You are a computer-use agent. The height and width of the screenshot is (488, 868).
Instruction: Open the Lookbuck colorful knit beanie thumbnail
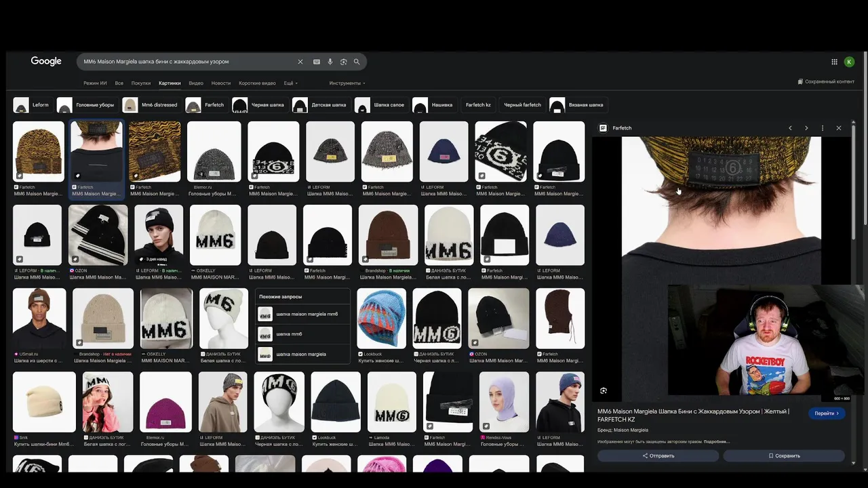pyautogui.click(x=382, y=319)
